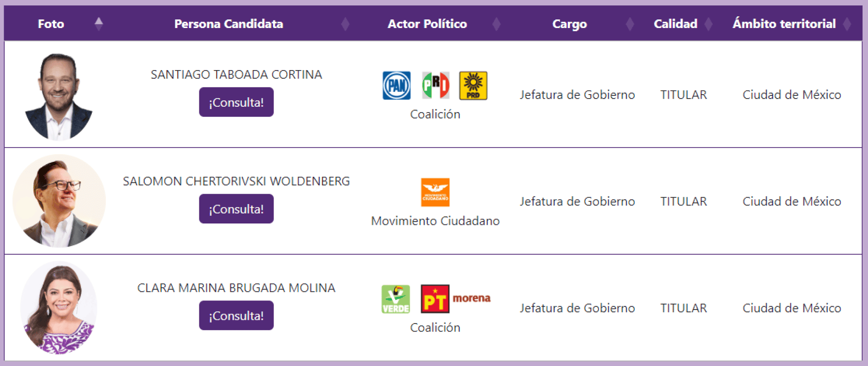Viewport: 868px width, 366px height.
Task: Click the first candidate's portrait photo
Action: click(x=59, y=96)
